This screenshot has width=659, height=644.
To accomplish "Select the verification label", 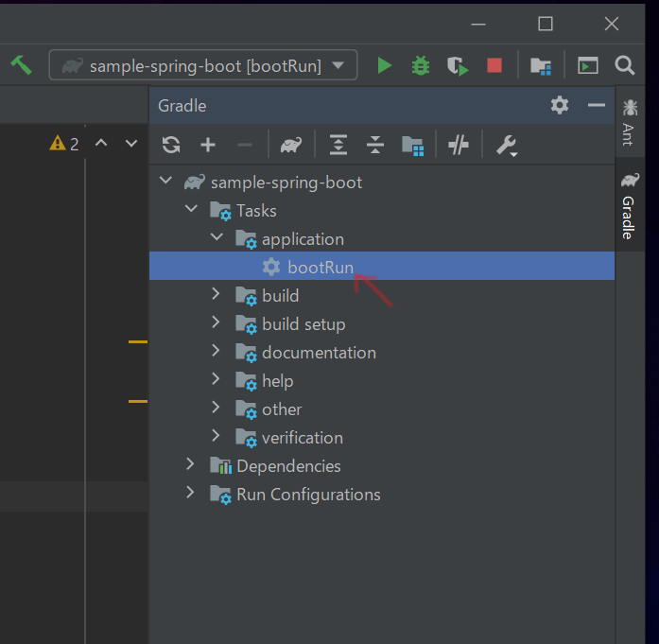I will pos(303,438).
